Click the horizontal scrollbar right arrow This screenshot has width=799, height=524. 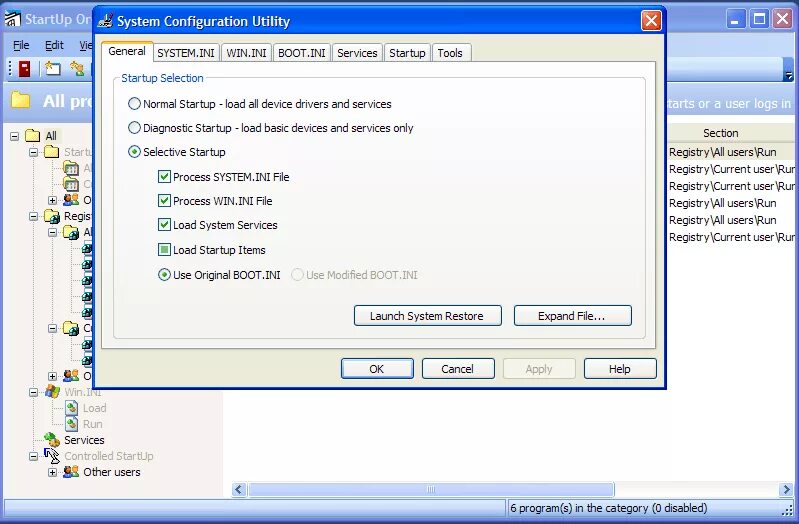tap(786, 489)
